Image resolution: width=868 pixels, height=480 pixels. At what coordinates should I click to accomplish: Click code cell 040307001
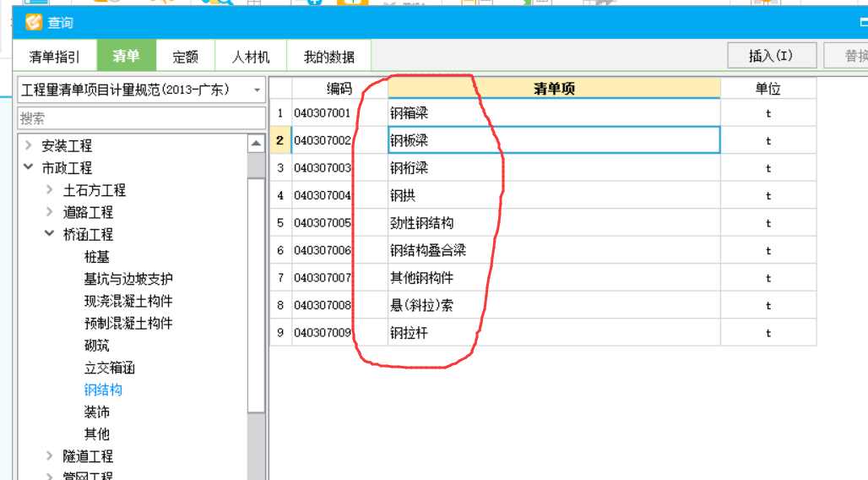[x=340, y=113]
